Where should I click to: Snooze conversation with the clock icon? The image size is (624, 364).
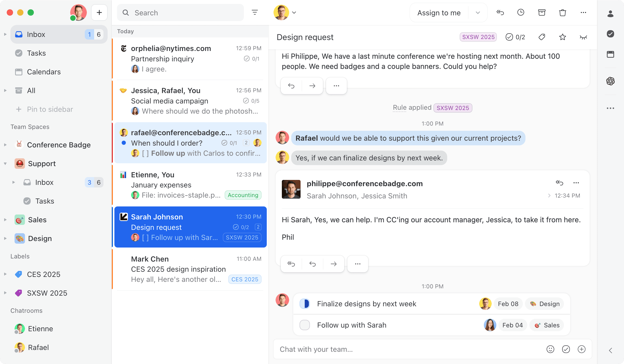point(521,12)
